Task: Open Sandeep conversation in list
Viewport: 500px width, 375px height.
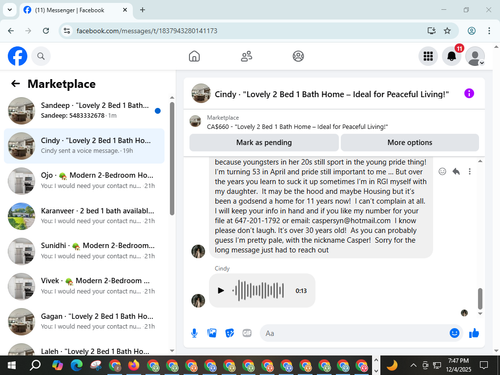Action: (x=84, y=111)
